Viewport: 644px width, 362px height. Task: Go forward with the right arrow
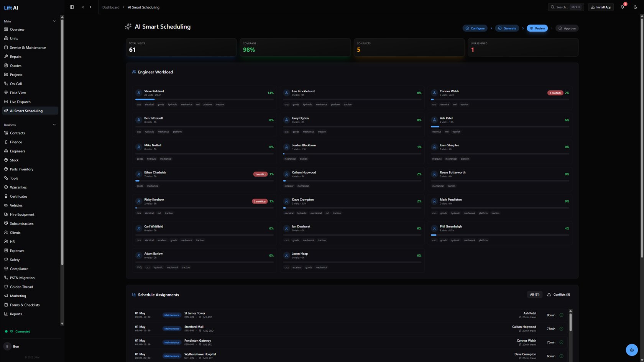click(90, 7)
